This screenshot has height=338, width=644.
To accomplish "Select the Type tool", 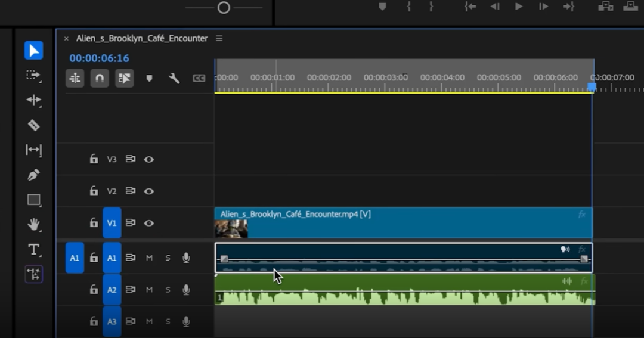I will (x=34, y=250).
